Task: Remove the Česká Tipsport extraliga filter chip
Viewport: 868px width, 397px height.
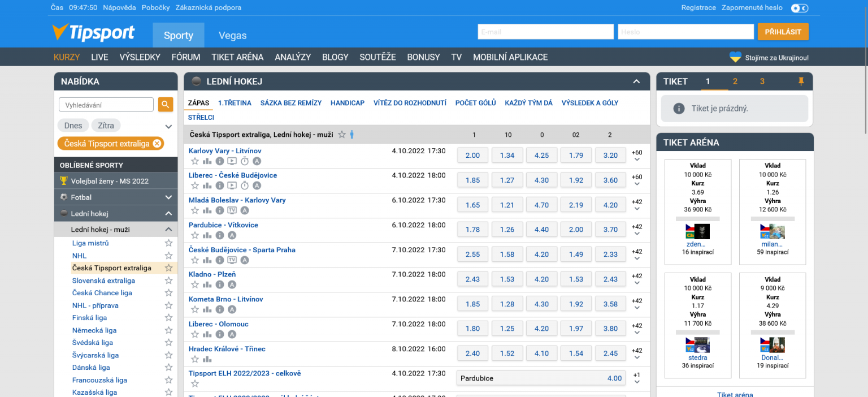Action: point(157,144)
